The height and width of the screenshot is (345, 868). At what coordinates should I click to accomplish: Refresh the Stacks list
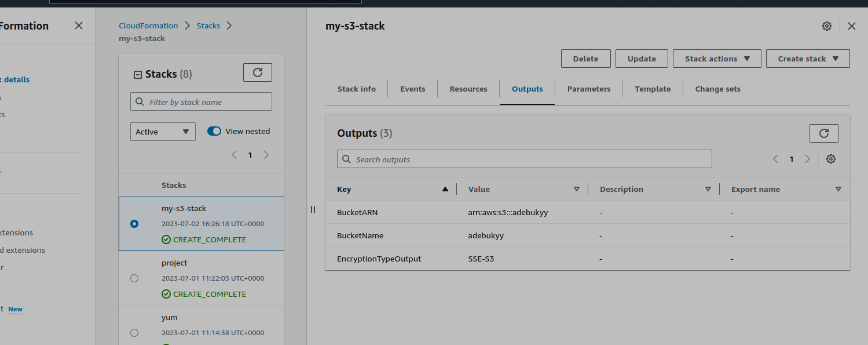pos(257,72)
